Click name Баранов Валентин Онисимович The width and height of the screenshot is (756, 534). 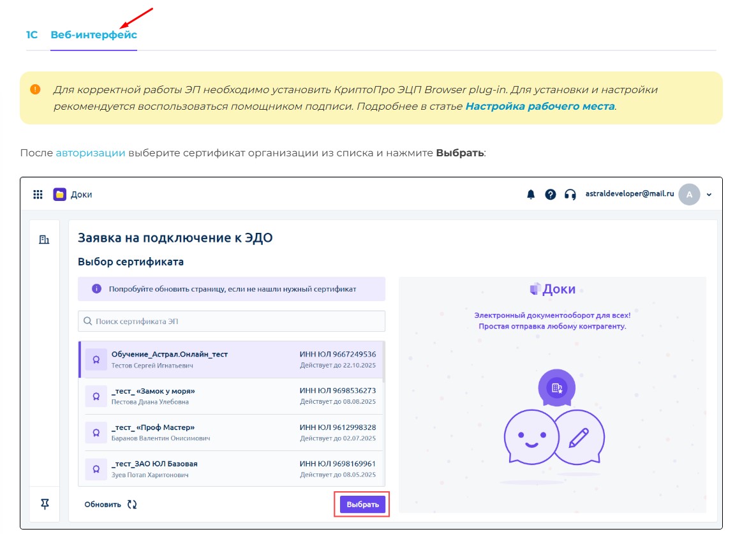161,438
